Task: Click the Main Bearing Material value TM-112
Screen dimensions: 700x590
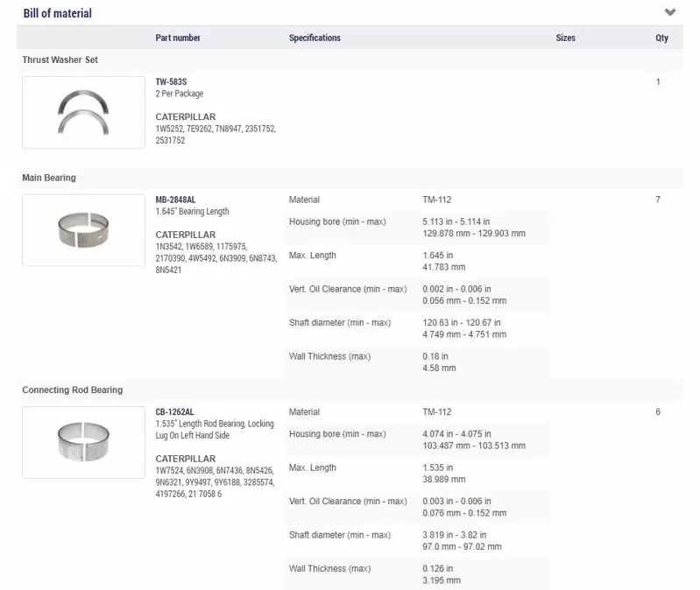Action: 437,200
